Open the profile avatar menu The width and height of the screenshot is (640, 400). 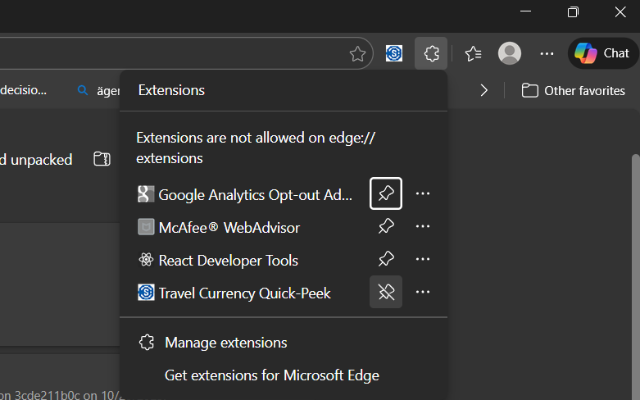510,54
